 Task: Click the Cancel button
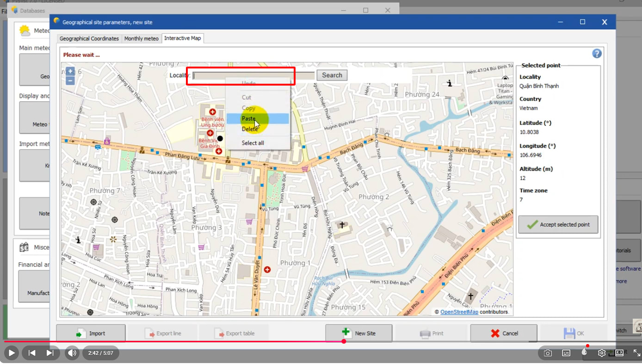[504, 333]
